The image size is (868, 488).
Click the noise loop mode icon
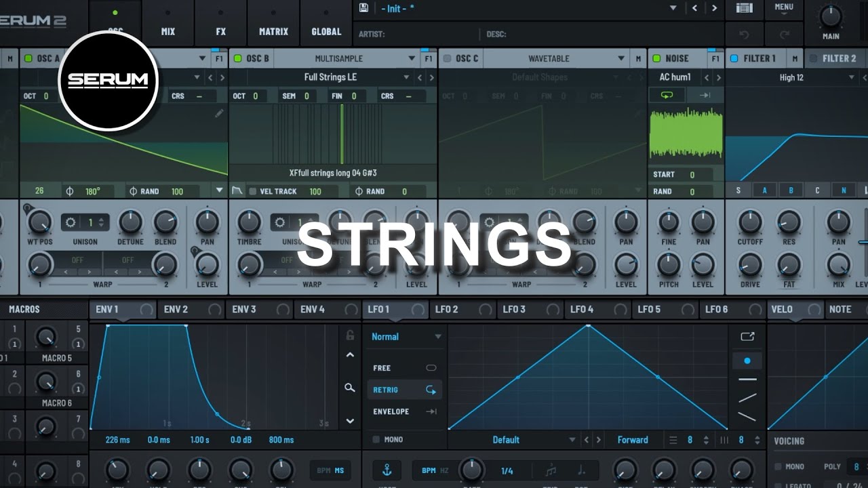[x=667, y=95]
